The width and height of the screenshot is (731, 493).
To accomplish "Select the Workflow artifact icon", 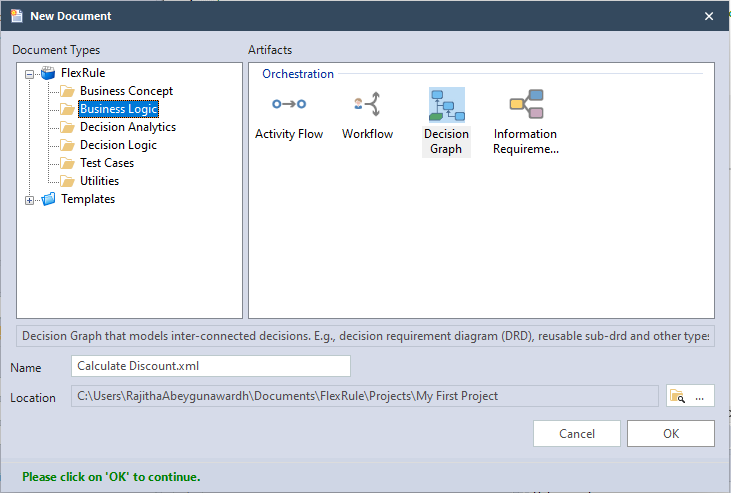I will pos(367,104).
